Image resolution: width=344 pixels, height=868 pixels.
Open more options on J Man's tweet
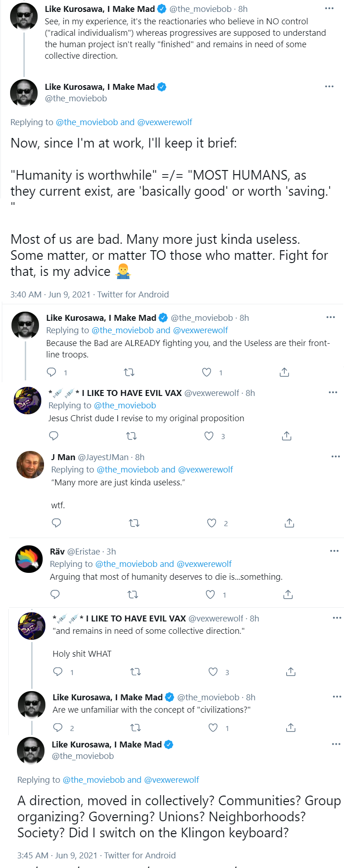[336, 456]
